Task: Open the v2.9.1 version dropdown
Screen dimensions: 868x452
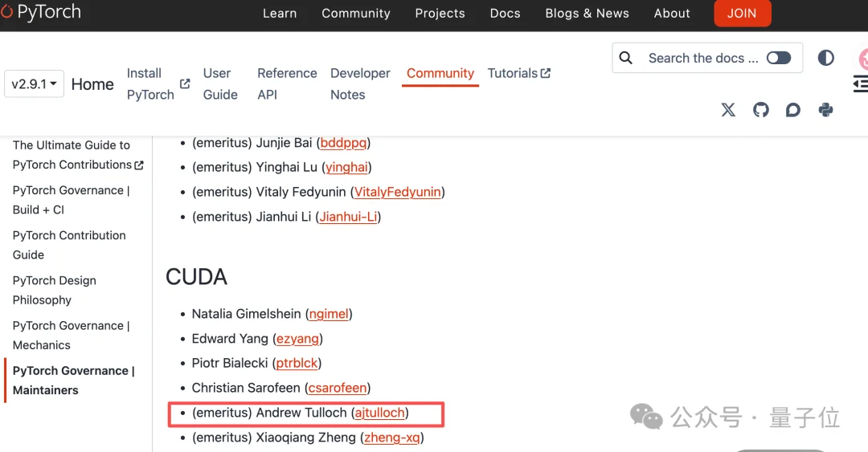Action: click(x=34, y=84)
